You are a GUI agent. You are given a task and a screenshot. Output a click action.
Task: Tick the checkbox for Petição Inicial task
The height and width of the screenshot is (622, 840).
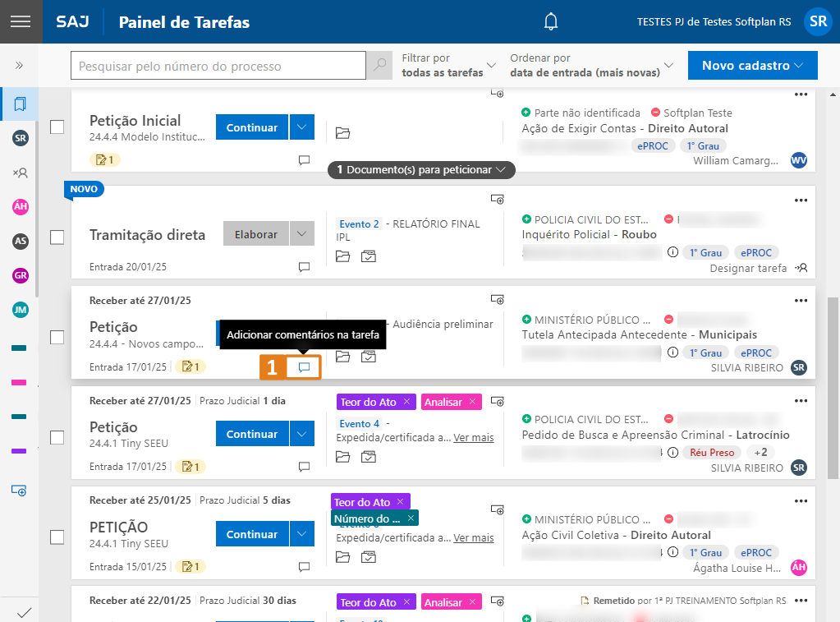pyautogui.click(x=57, y=127)
